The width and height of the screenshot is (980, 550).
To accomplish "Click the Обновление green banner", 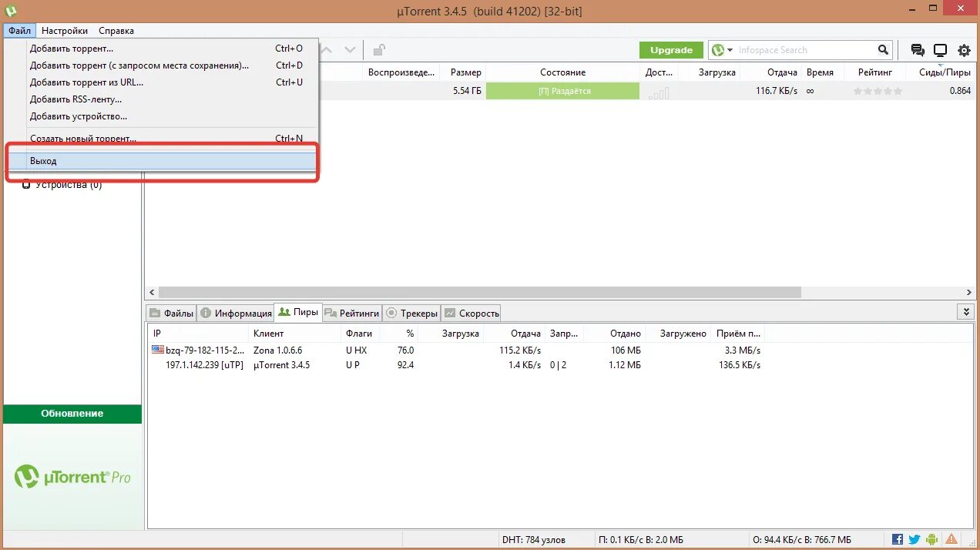I will (72, 414).
